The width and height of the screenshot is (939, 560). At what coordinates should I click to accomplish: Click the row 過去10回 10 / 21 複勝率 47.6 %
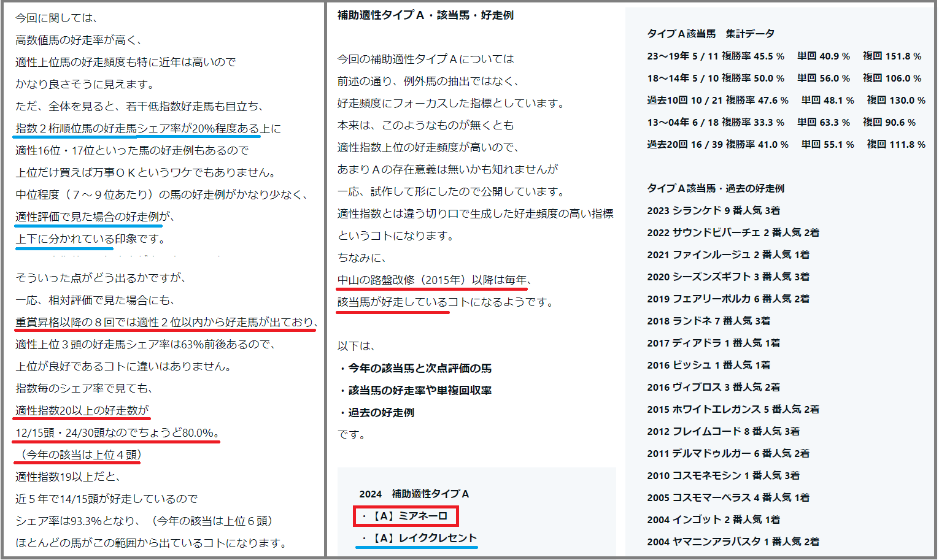[x=718, y=100]
